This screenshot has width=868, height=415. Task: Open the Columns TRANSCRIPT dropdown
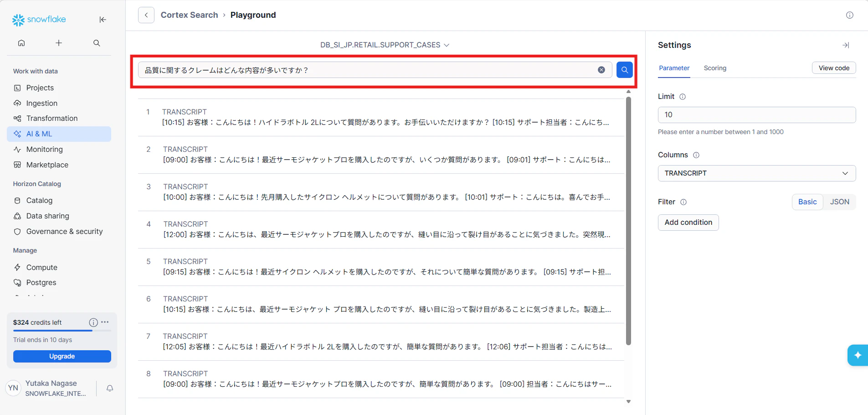point(757,173)
